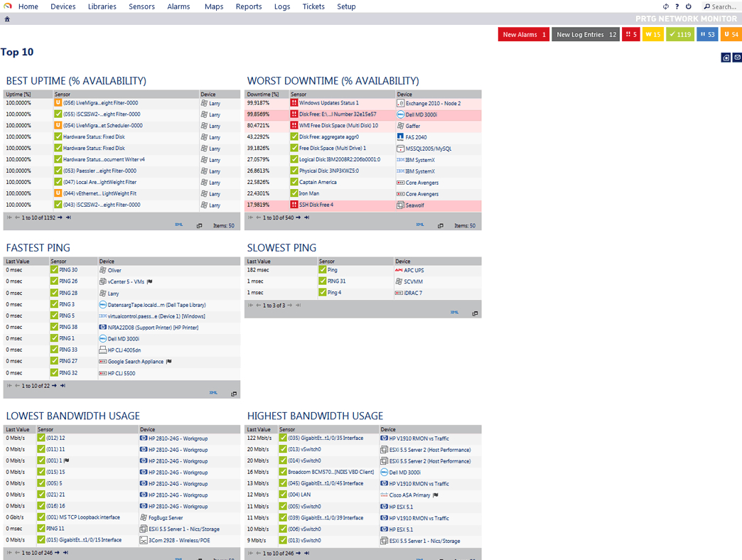Open New Alarms 1 button
Viewport: 742px width, 560px height.
523,35
